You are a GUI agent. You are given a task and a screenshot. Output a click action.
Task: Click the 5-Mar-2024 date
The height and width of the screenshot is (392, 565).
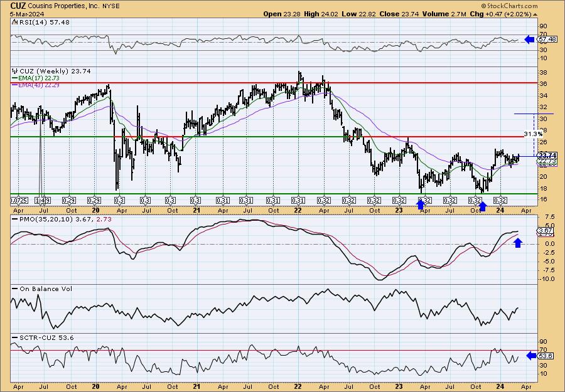[27, 14]
